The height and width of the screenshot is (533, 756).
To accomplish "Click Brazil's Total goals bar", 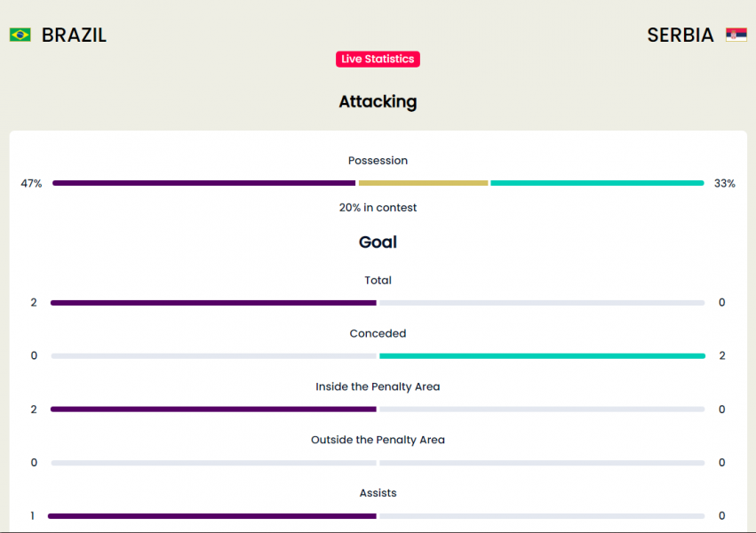I will click(213, 303).
